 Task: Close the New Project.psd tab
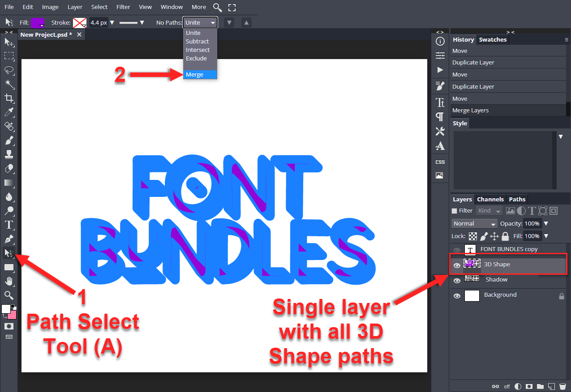(x=79, y=34)
